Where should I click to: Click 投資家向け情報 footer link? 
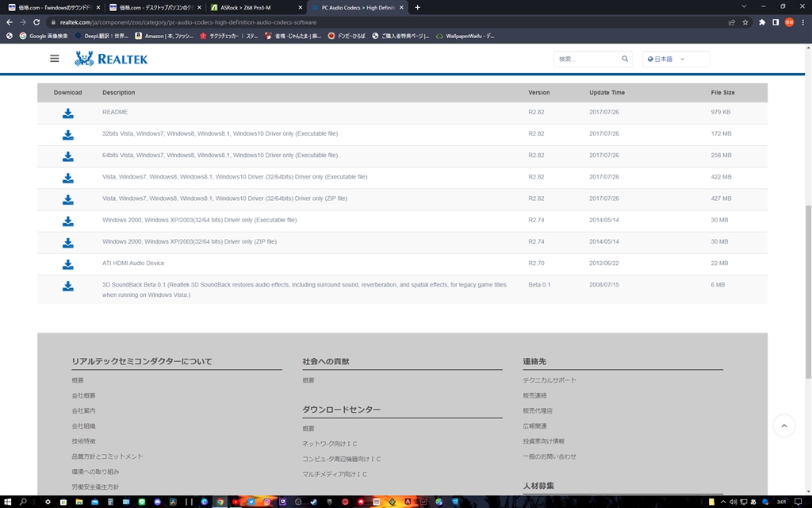pos(543,441)
